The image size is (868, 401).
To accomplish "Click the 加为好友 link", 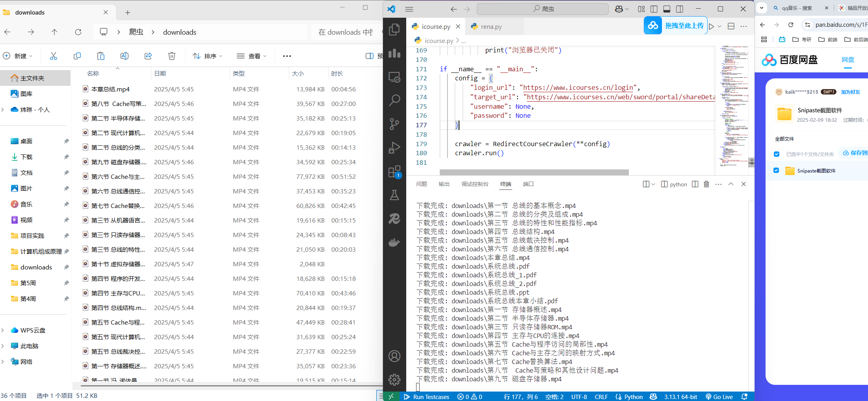I will (x=850, y=92).
